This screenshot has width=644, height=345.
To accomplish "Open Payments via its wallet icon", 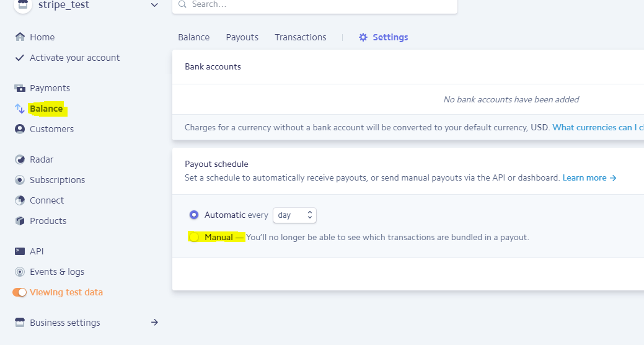I will pyautogui.click(x=20, y=88).
